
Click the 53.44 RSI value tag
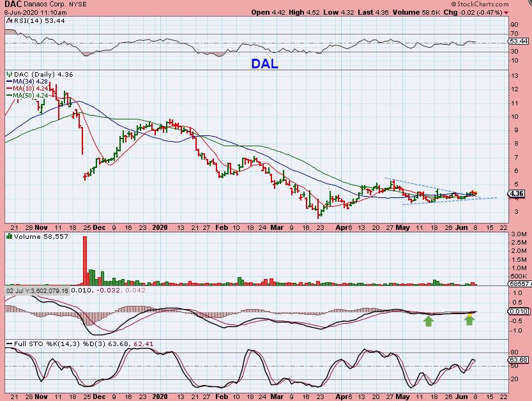(519, 41)
